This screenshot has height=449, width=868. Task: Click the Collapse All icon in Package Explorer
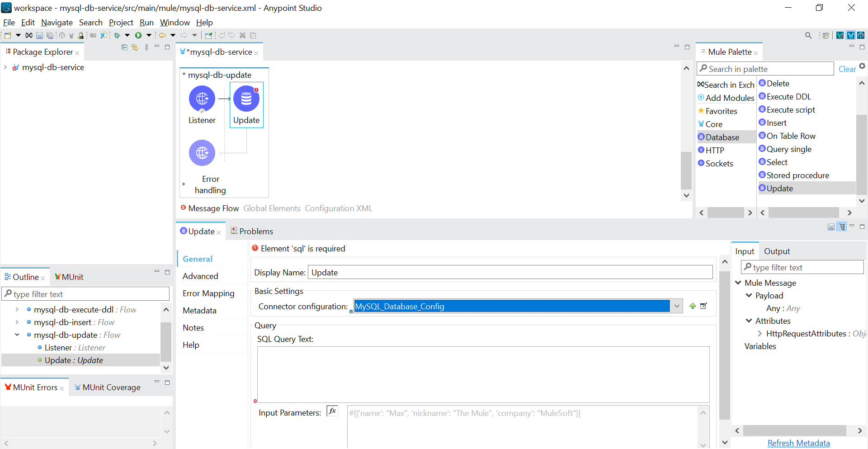(x=124, y=47)
